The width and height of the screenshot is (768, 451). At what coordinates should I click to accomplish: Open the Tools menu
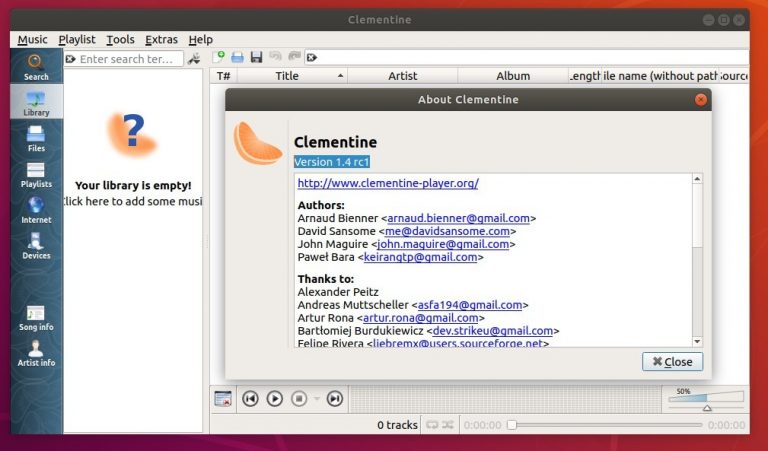120,40
